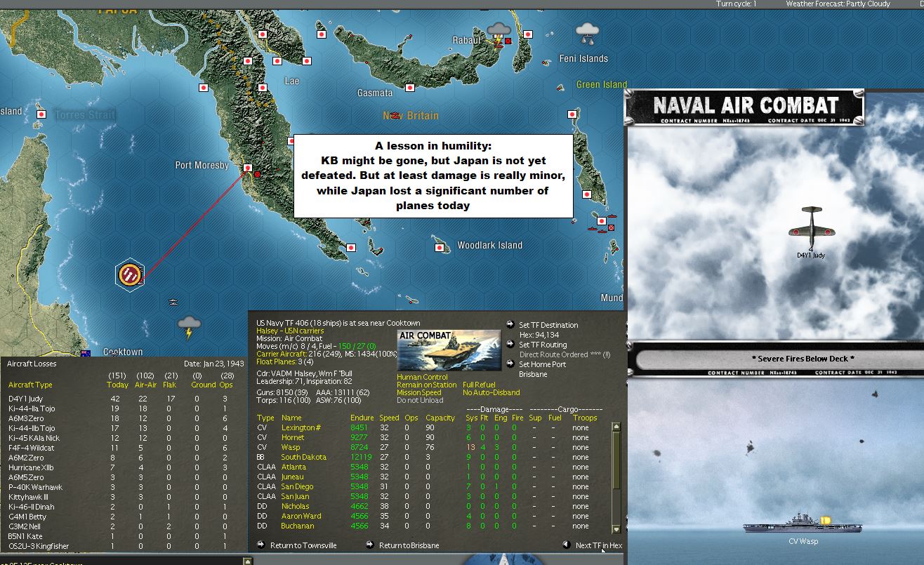Click the Japanese flag at Port Moresby
This screenshot has width=924, height=565.
[x=248, y=168]
